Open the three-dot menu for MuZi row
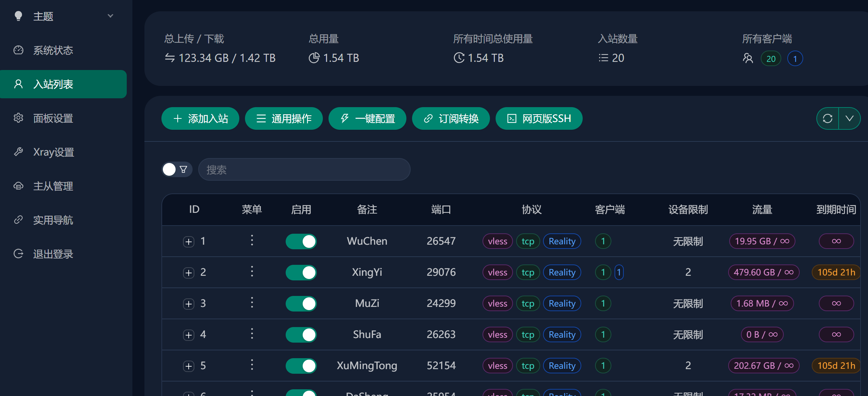The height and width of the screenshot is (396, 868). click(x=252, y=303)
